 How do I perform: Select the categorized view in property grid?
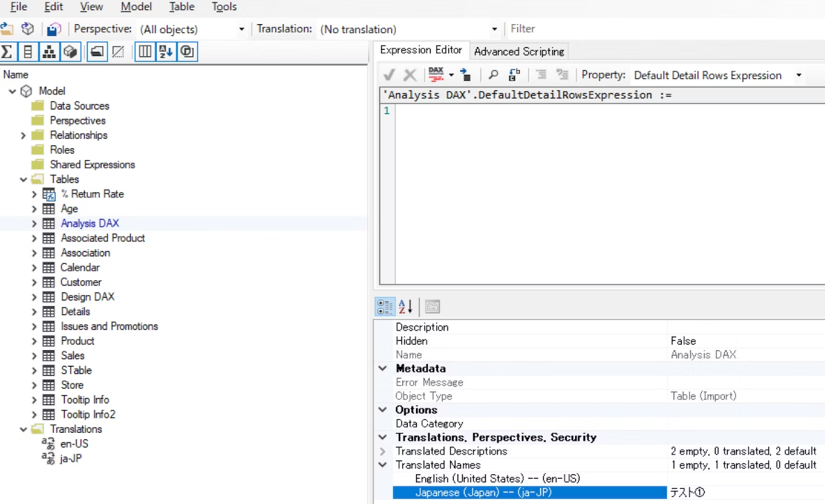[385, 307]
